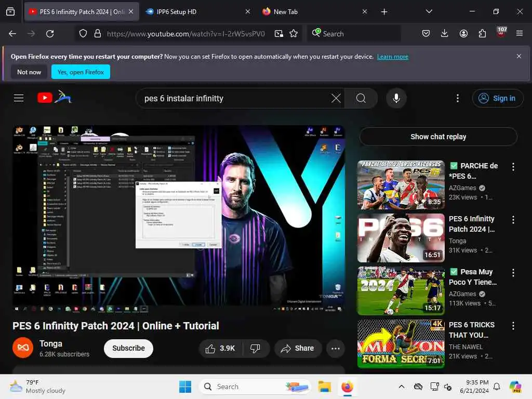Open Tonga channel avatar
This screenshot has width=532, height=399.
click(x=23, y=348)
